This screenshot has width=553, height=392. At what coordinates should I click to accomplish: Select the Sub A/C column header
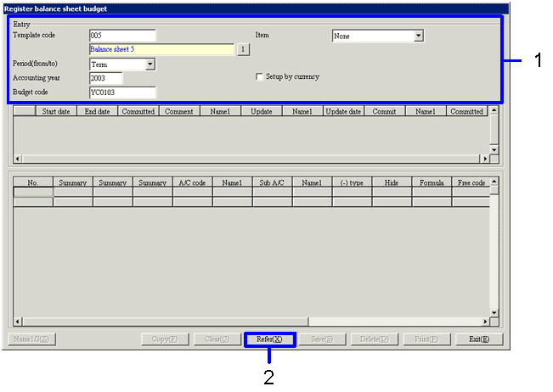[272, 182]
